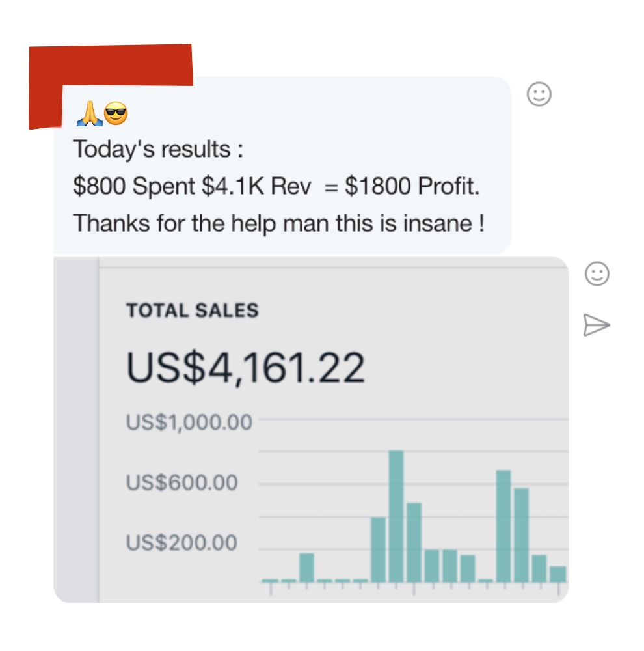Screen dimensions: 644x651
Task: Click the "Today's results :" message line
Action: (158, 150)
